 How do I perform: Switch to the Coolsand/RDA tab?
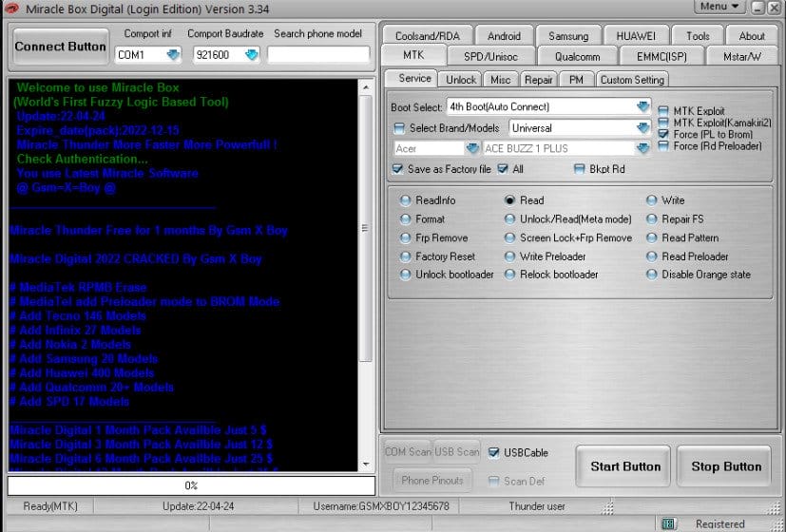[x=427, y=36]
